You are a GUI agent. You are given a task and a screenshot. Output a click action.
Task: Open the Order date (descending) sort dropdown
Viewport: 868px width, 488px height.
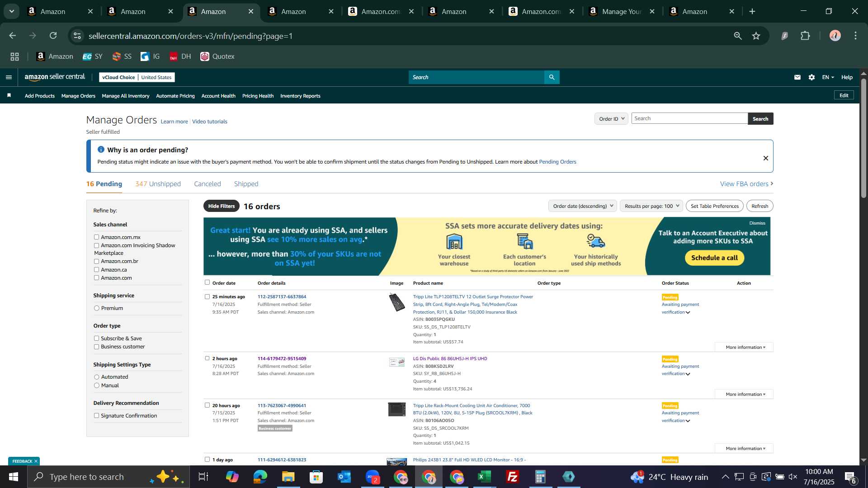point(582,206)
